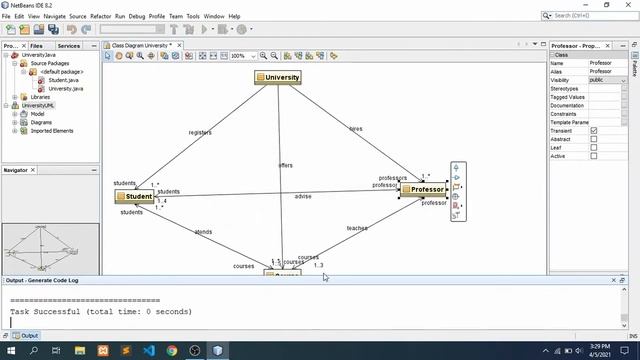Screen dimensions: 640x360
Task: Click the New File toolbar icon
Action: pyautogui.click(x=11, y=29)
